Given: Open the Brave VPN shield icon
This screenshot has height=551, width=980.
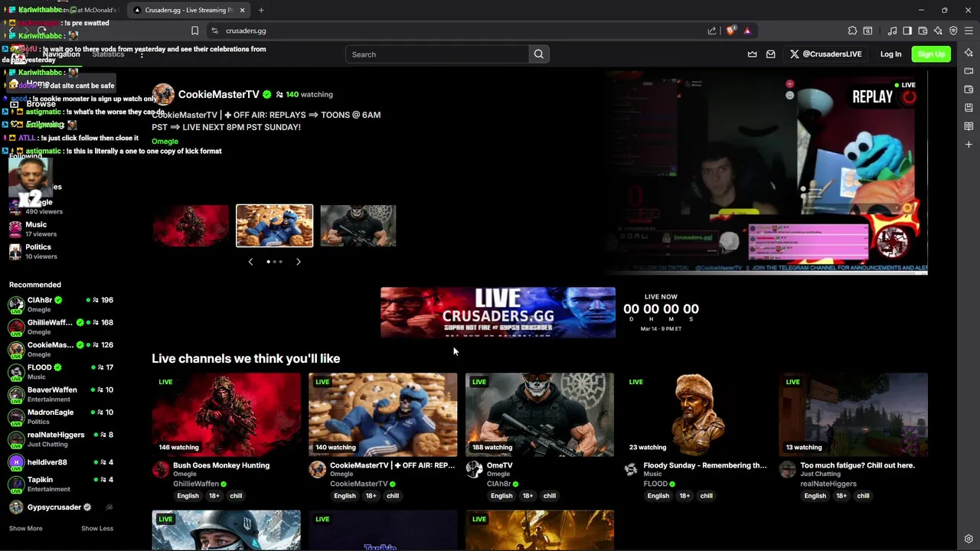Looking at the screenshot, I should 953,31.
